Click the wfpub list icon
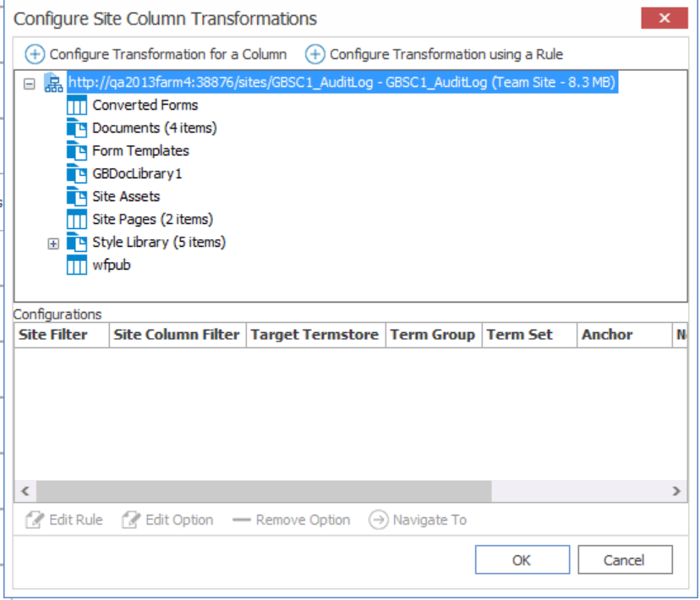Viewport: 700px width, 600px height. click(x=76, y=265)
